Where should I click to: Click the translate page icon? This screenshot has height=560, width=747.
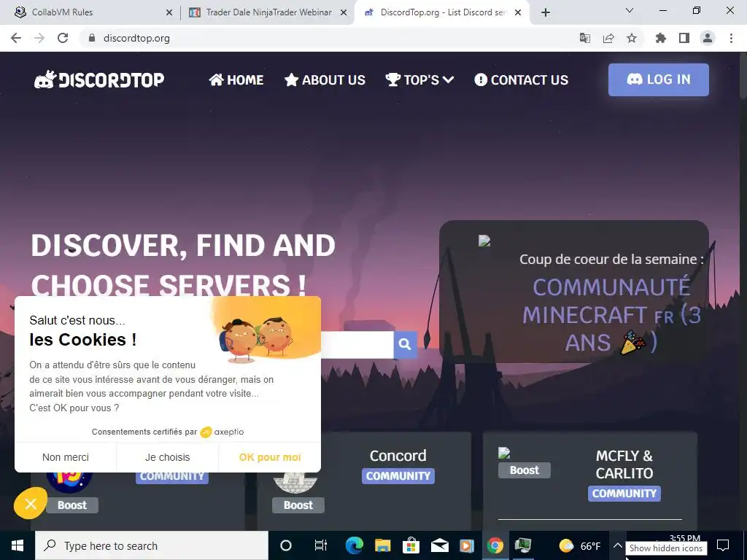585,38
